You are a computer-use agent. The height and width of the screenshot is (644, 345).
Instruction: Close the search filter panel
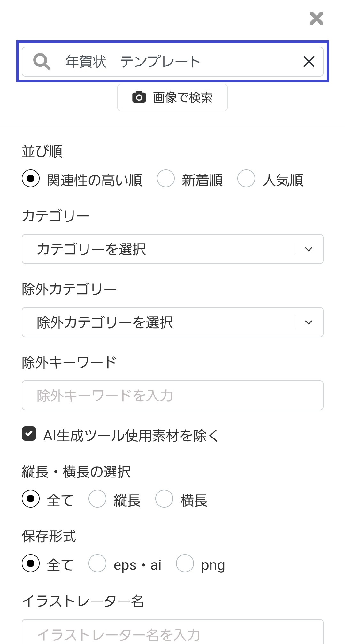(x=316, y=18)
